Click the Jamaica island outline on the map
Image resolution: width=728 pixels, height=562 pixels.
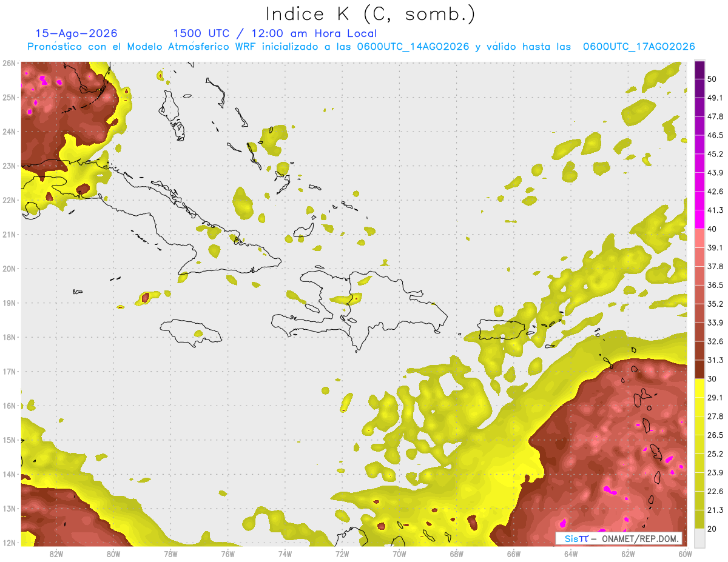pyautogui.click(x=190, y=332)
